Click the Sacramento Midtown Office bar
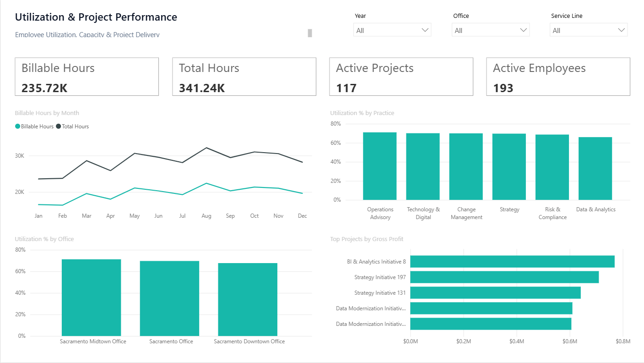Image resolution: width=644 pixels, height=363 pixels. pos(91,297)
